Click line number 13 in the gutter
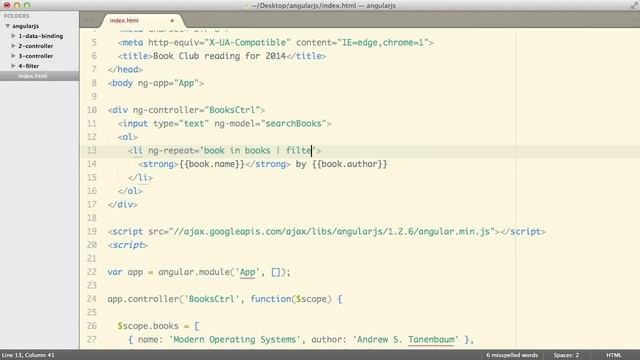640x360 pixels. pyautogui.click(x=92, y=151)
